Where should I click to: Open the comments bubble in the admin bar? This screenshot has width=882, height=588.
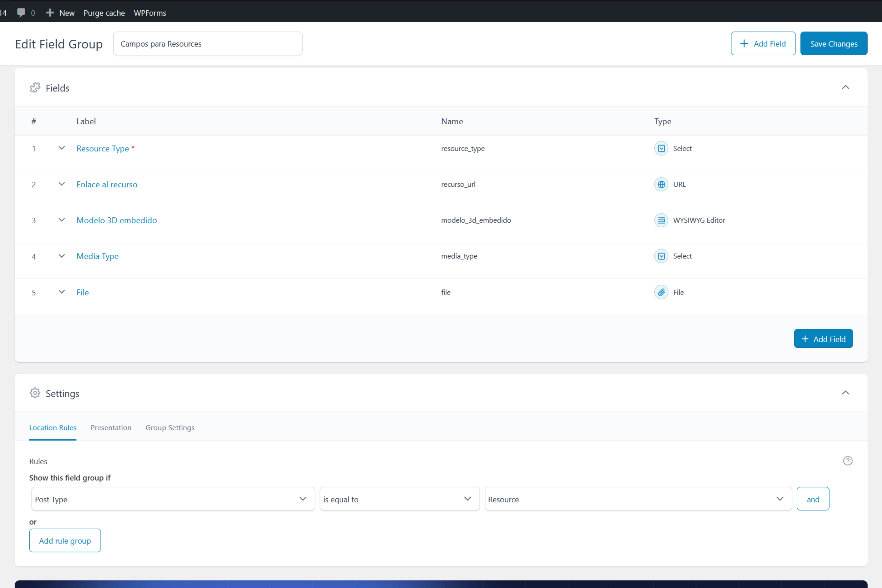point(21,12)
